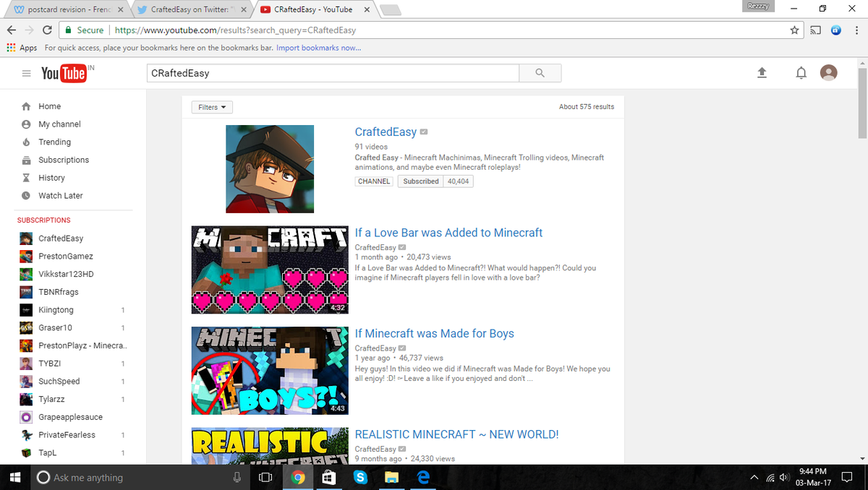
Task: Click 'Import bookmarks now...' link
Action: tap(318, 48)
